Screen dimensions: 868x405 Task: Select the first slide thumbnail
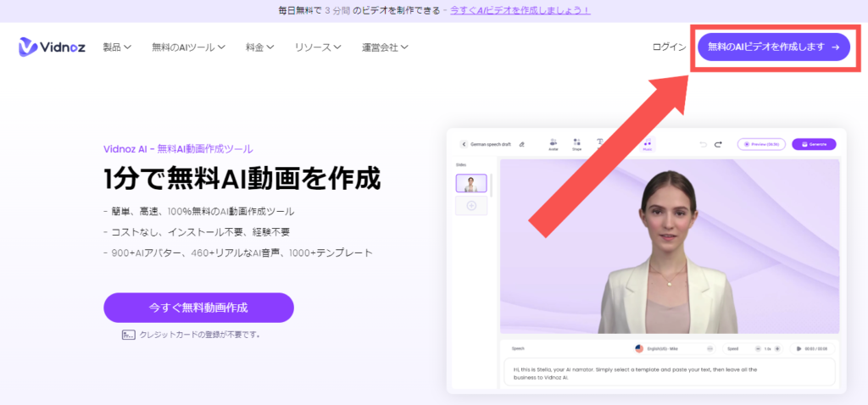click(x=471, y=183)
